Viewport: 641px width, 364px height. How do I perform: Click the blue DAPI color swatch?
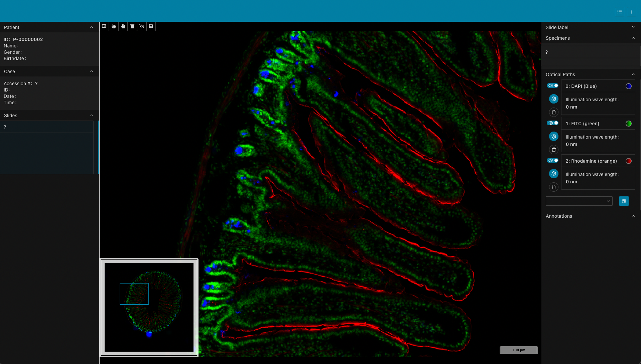629,86
